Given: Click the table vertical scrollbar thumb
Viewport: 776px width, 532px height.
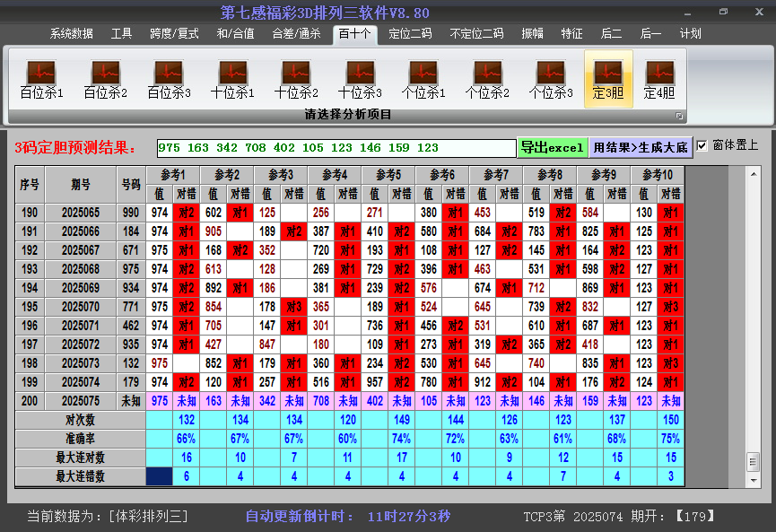Looking at the screenshot, I should coord(754,462).
